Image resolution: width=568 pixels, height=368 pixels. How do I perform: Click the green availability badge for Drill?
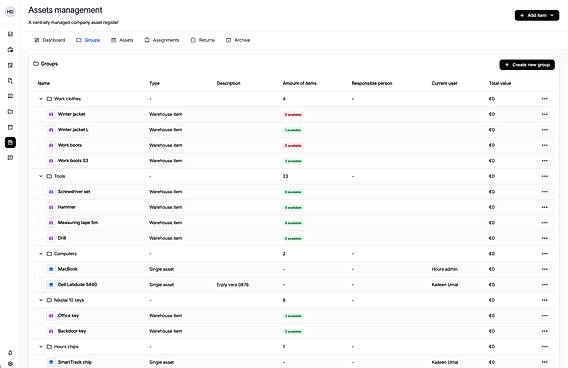point(293,238)
